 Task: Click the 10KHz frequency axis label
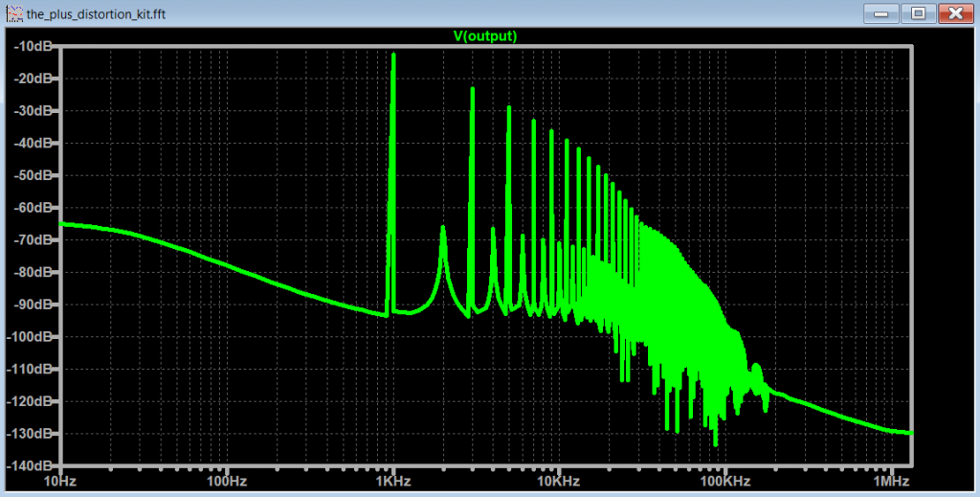[558, 481]
